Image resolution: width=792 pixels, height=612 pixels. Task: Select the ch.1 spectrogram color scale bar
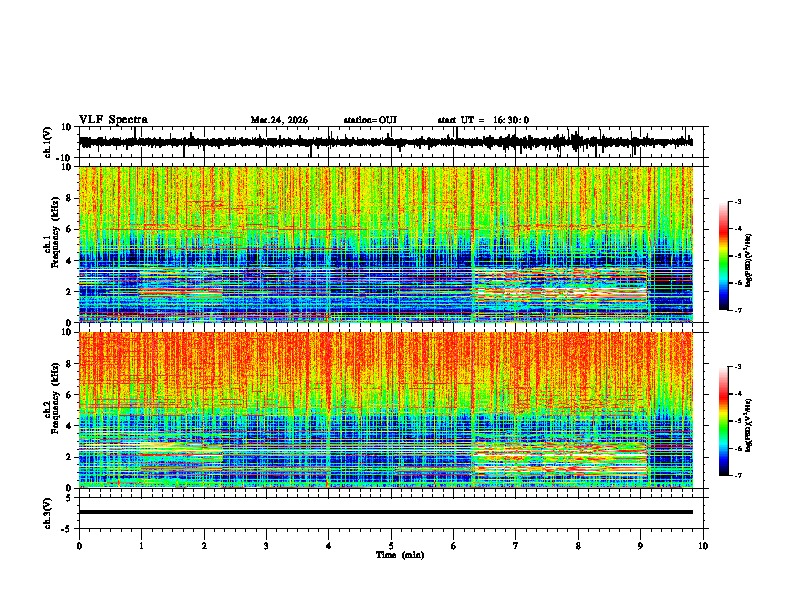click(x=724, y=256)
